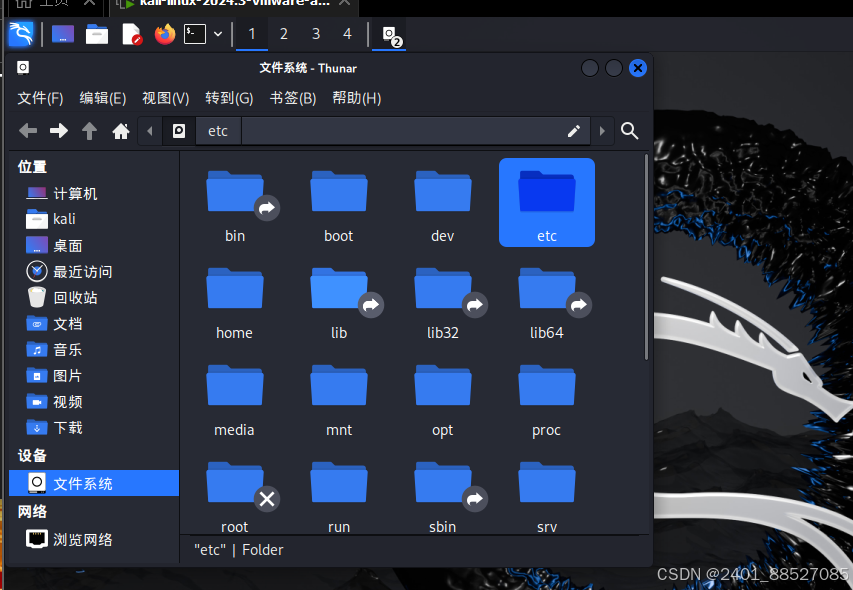Go to the home folder via the house icon

(121, 131)
